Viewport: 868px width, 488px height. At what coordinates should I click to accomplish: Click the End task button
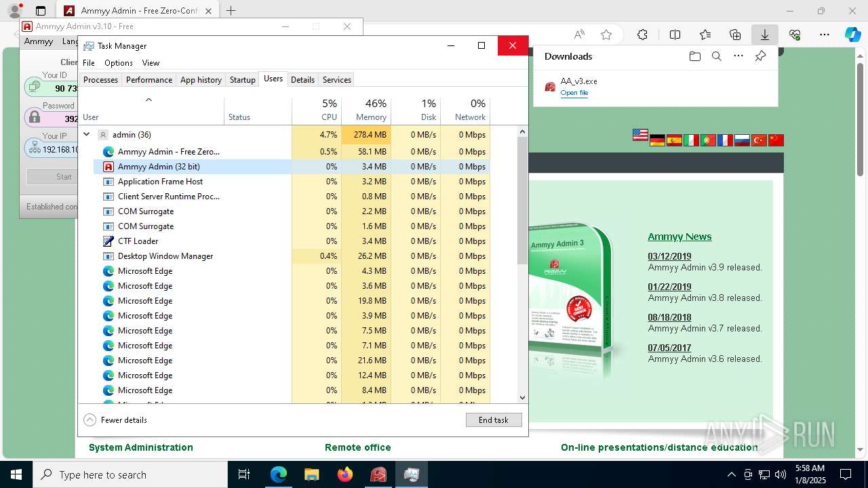click(494, 420)
